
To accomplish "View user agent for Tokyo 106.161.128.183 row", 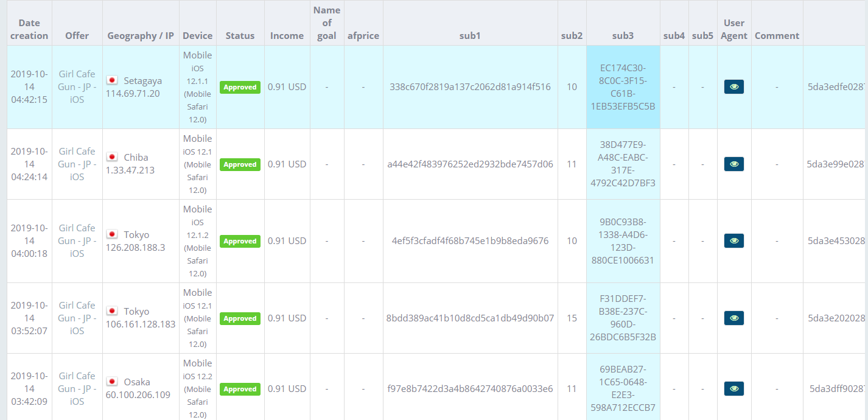I will (x=733, y=318).
